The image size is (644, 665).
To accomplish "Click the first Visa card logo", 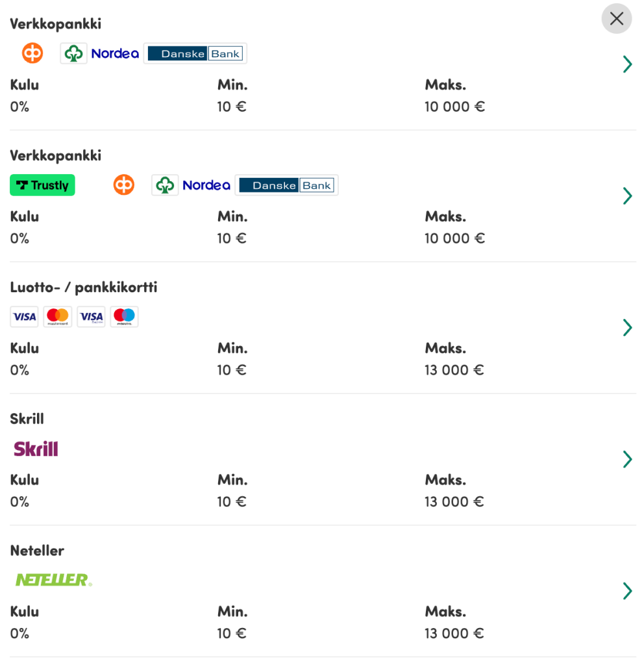I will pos(24,317).
